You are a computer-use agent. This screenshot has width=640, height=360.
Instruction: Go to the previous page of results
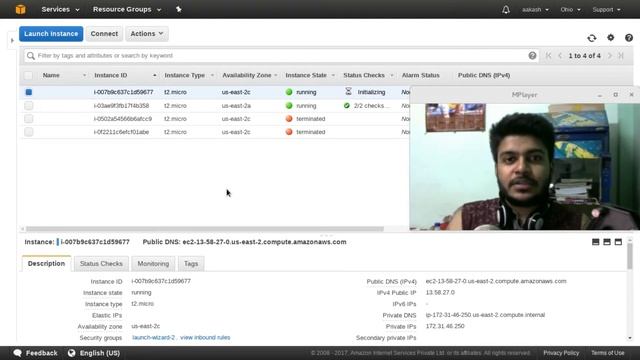(x=560, y=56)
